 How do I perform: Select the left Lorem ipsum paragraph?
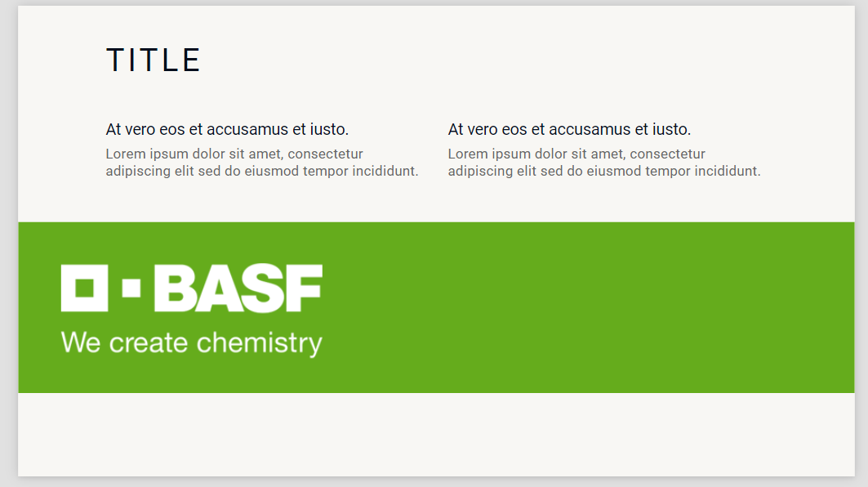261,163
